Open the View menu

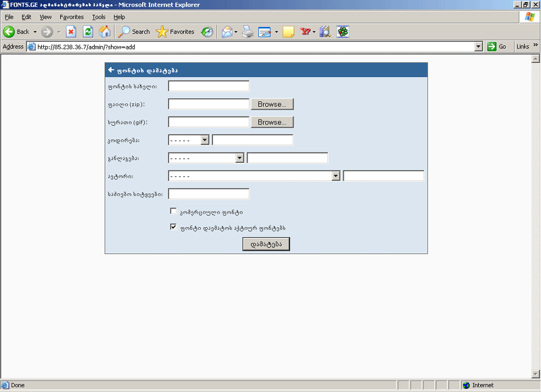(45, 17)
